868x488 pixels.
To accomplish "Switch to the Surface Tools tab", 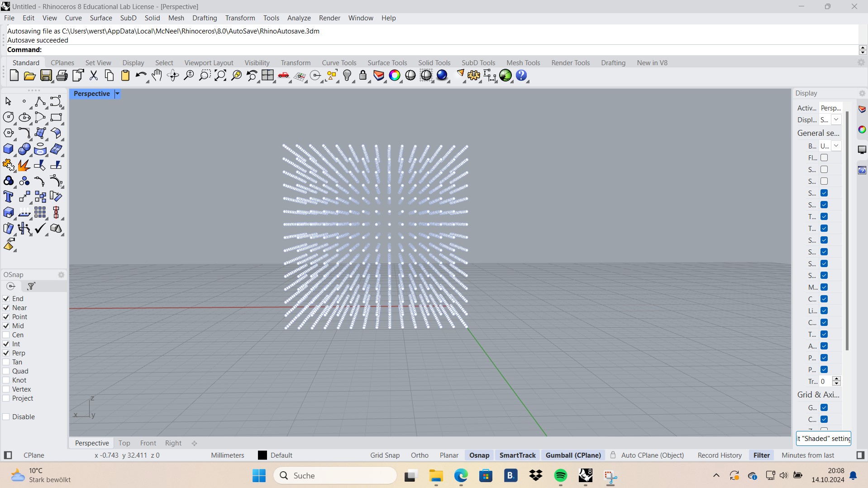I will tap(387, 62).
